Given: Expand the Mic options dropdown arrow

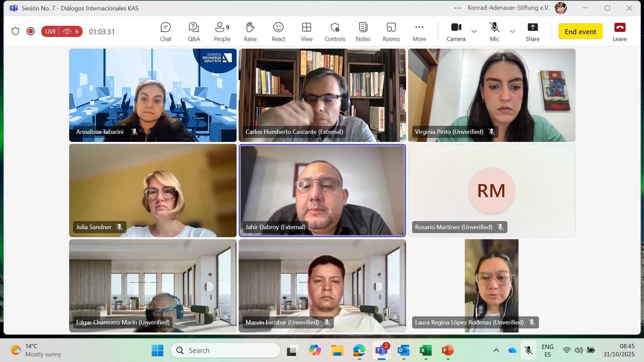Looking at the screenshot, I should tap(512, 32).
